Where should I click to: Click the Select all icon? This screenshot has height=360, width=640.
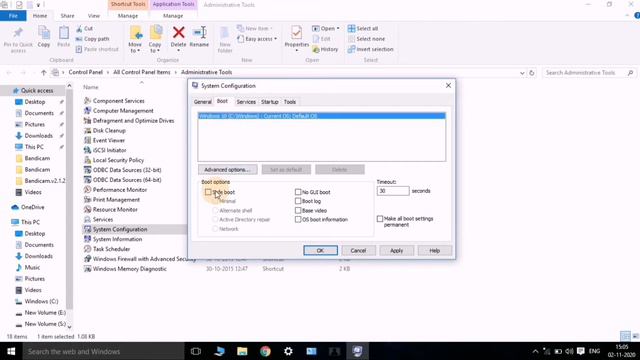pos(351,29)
